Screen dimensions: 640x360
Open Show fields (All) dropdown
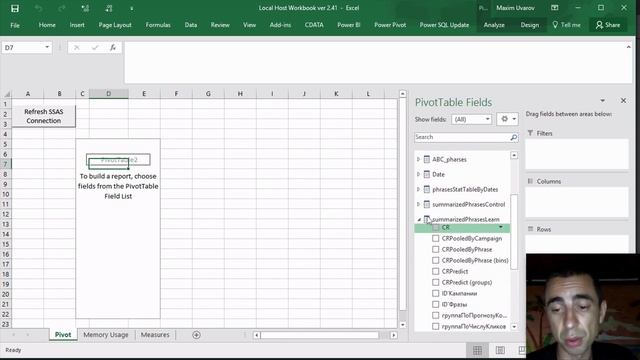point(471,119)
